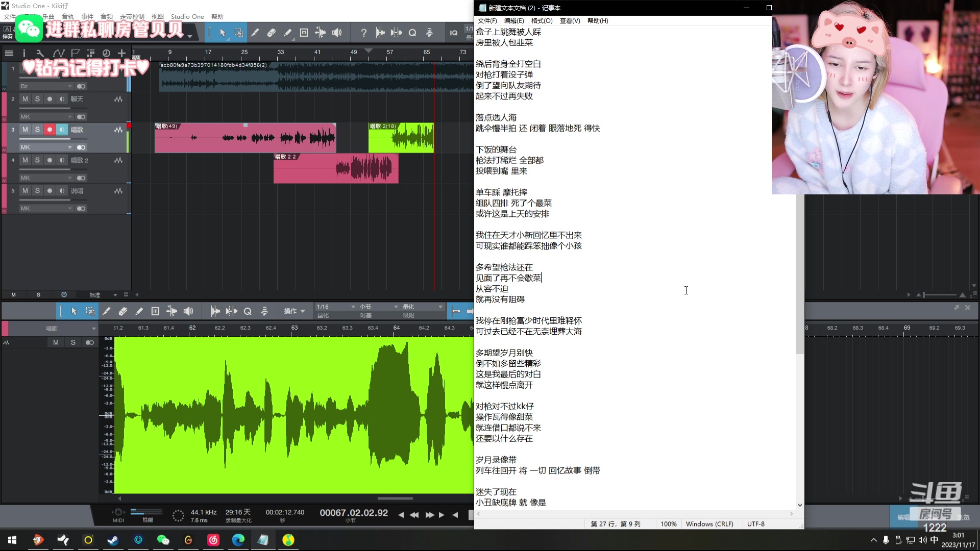Open MK input dropdown on 唱歌 2 track
Image resolution: width=980 pixels, height=551 pixels.
46,178
